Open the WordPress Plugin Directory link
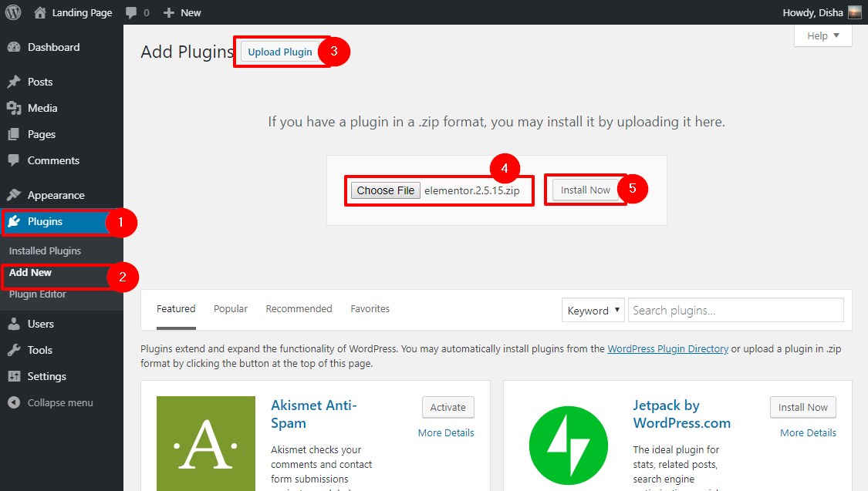 click(x=667, y=349)
